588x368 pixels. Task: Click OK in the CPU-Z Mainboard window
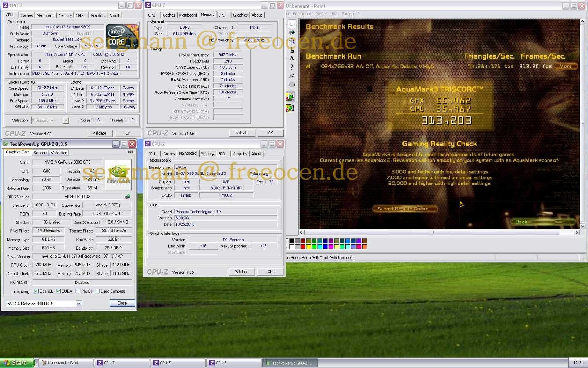point(270,272)
